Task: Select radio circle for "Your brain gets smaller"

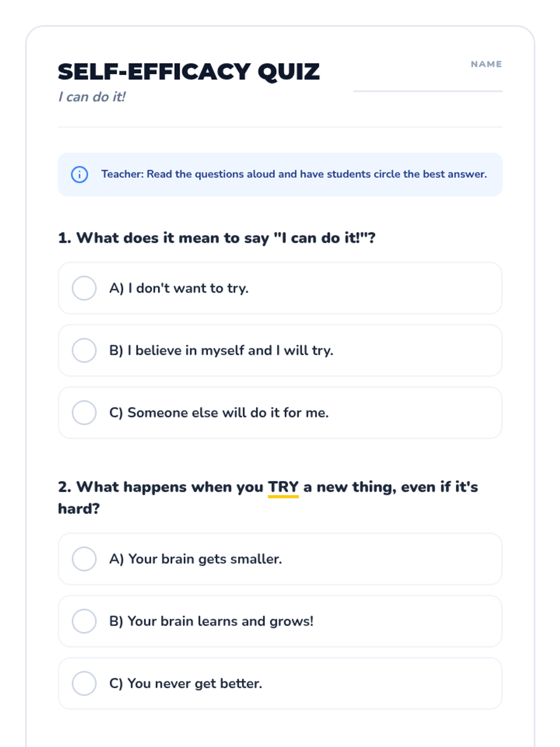Action: (x=84, y=559)
